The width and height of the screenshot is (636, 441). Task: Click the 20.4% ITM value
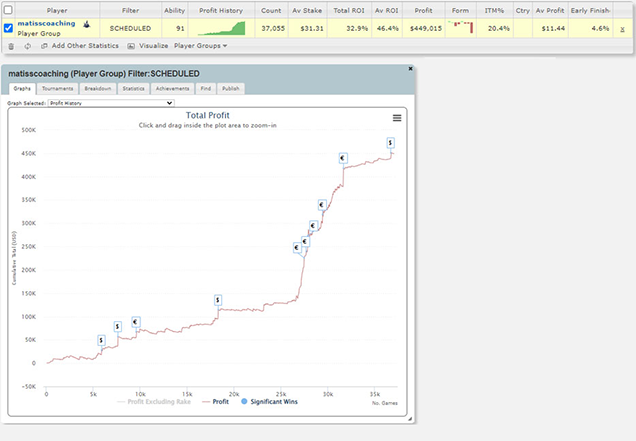499,28
